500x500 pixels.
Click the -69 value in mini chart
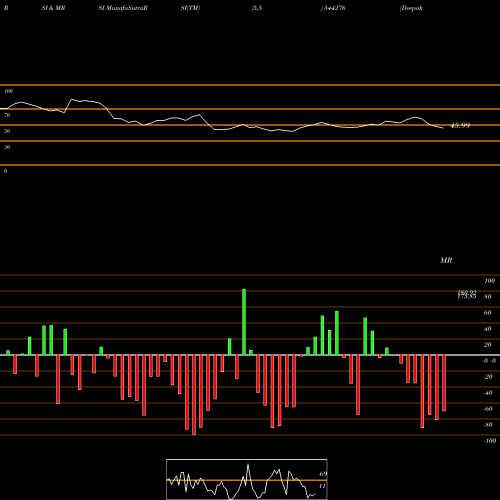tap(322, 474)
